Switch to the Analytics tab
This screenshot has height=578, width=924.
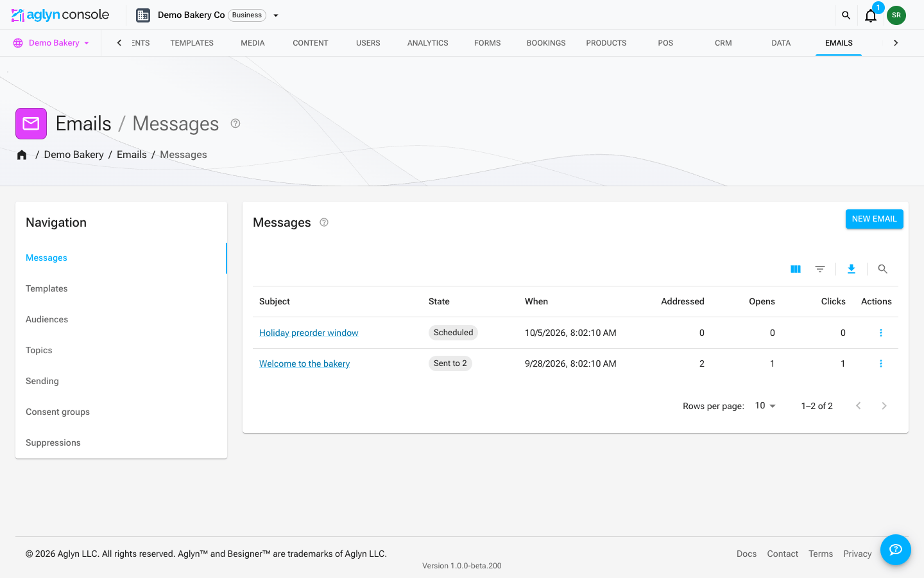428,43
